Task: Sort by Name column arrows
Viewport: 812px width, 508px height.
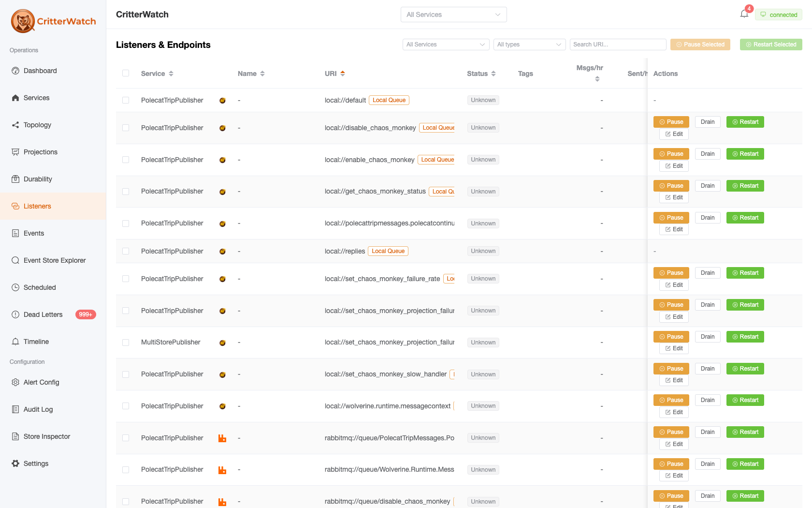Action: tap(262, 74)
